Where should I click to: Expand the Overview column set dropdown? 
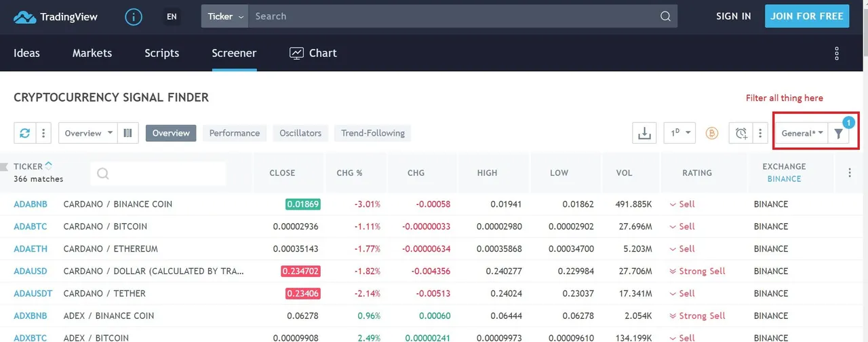click(x=89, y=133)
